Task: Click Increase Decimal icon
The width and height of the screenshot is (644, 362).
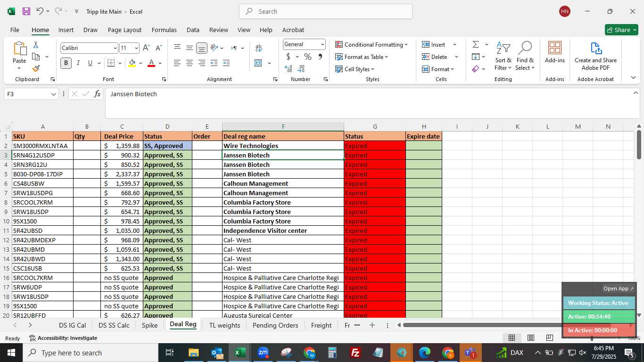Action: coord(289,69)
